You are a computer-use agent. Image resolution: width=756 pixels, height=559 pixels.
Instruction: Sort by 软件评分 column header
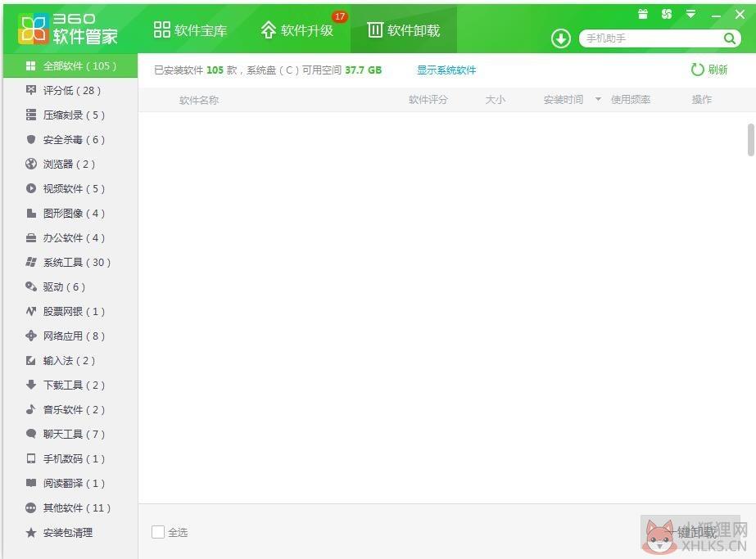pyautogui.click(x=428, y=100)
